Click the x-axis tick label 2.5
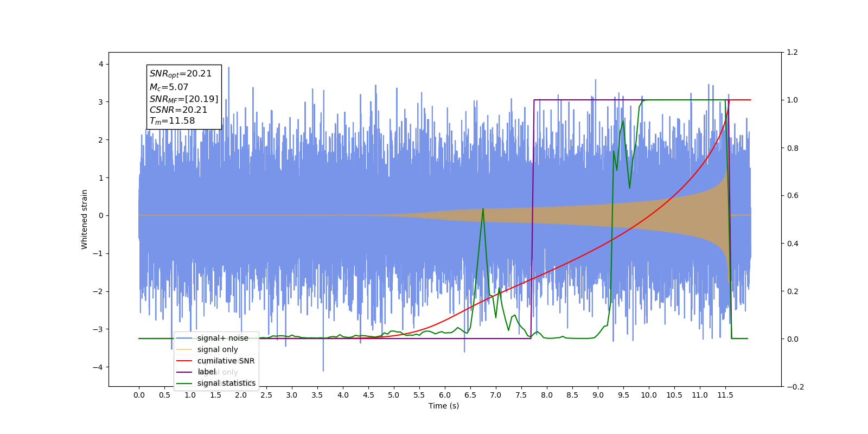This screenshot has height=434, width=868. pyautogui.click(x=266, y=395)
